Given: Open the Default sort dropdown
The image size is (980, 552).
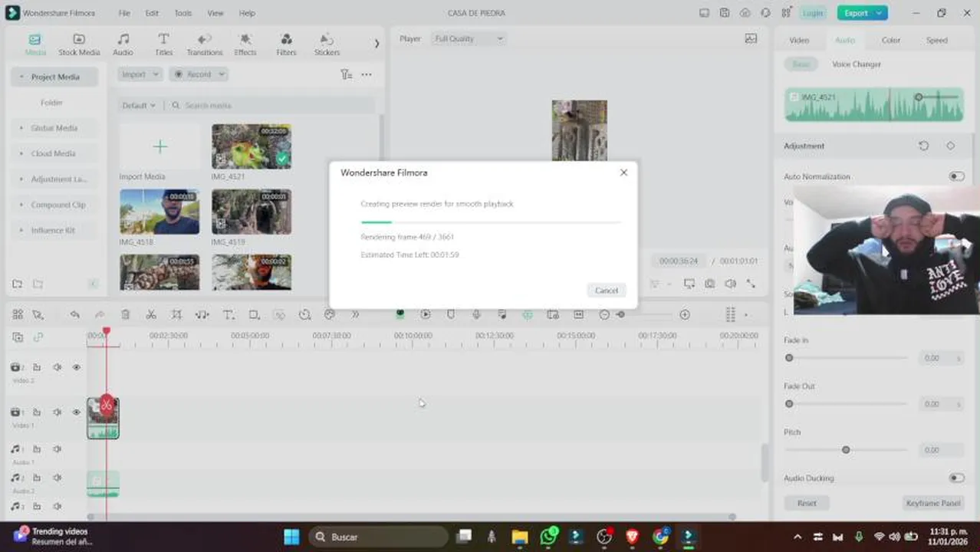Looking at the screenshot, I should coord(139,105).
